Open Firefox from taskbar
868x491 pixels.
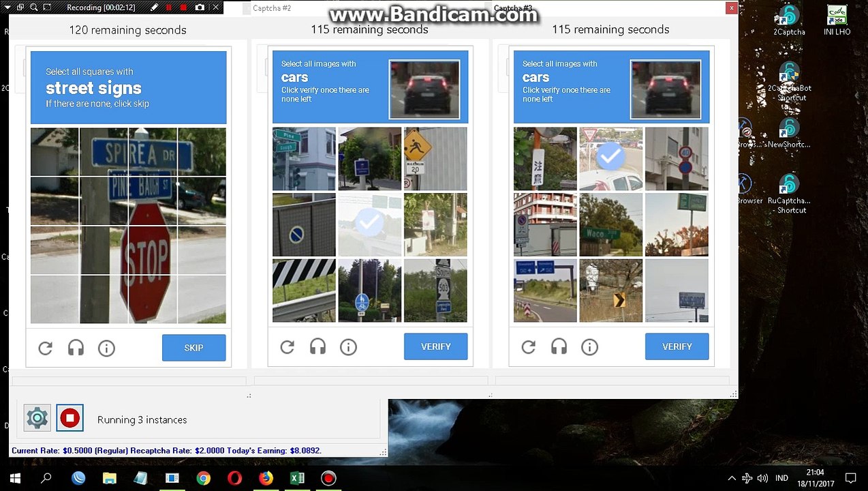coord(266,478)
